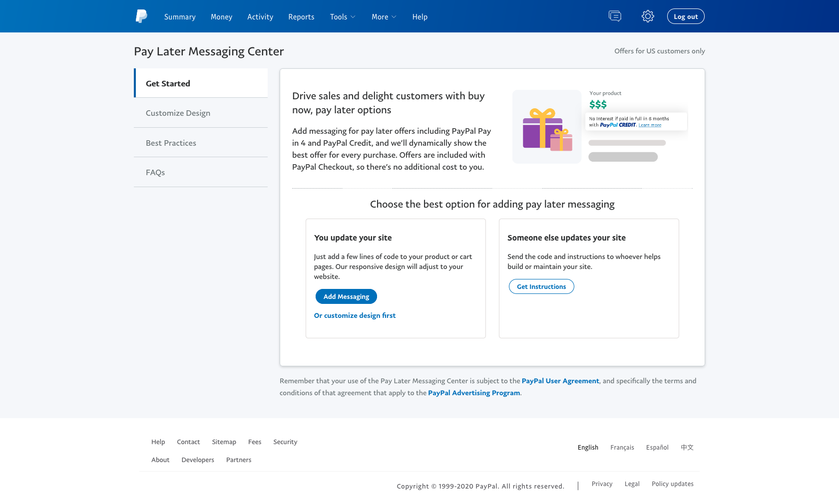This screenshot has width=839, height=504.
Task: Open the Privacy footer link
Action: coord(602,484)
